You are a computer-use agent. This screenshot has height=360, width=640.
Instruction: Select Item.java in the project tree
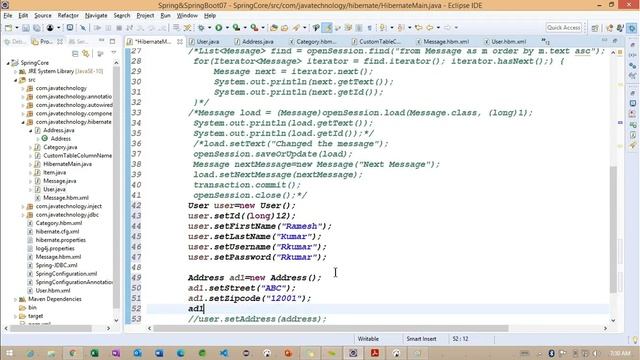54,173
